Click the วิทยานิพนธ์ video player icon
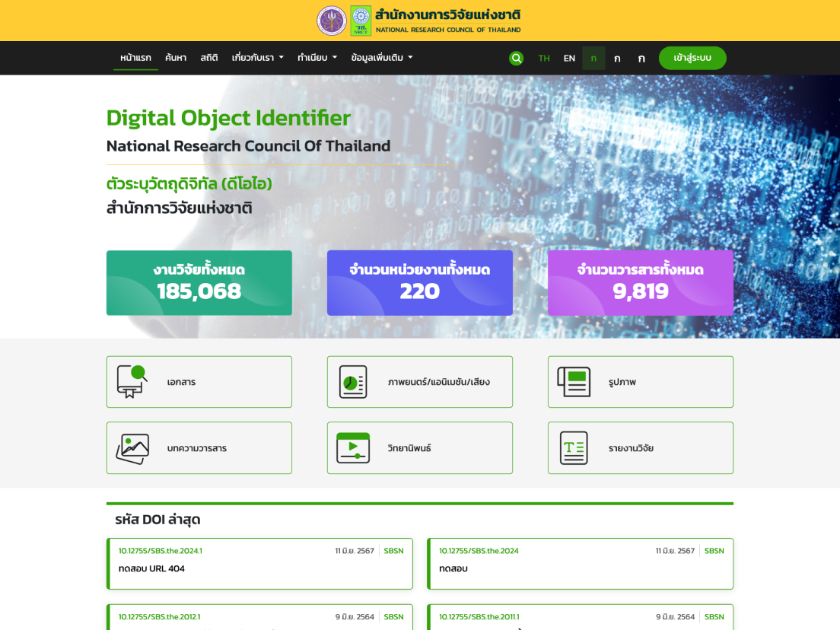This screenshot has width=840, height=630. (353, 448)
